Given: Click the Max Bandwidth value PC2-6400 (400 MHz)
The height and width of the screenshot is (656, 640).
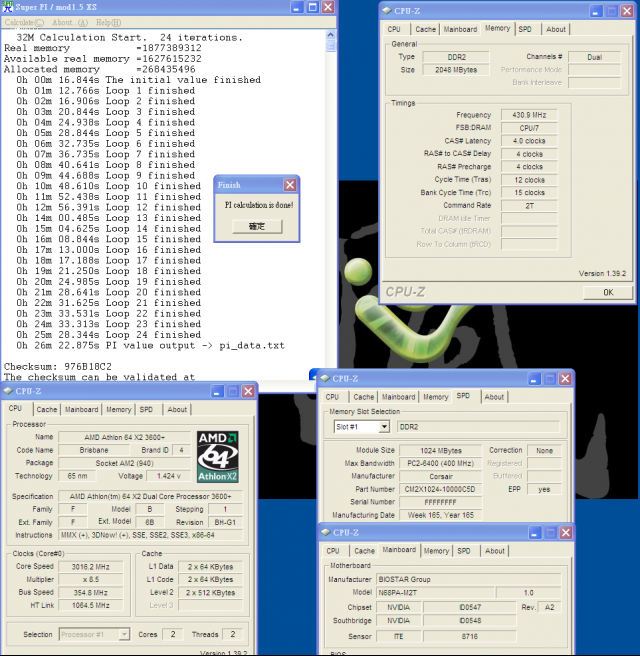Looking at the screenshot, I should click(440, 463).
